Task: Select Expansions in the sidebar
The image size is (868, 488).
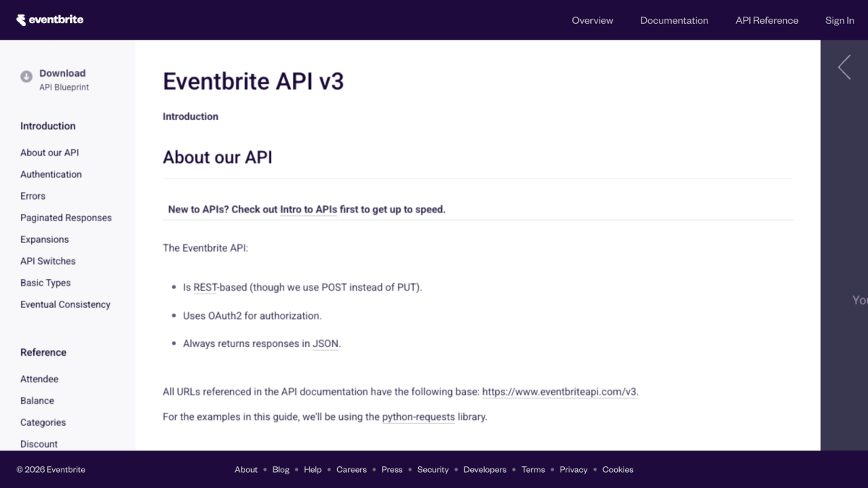Action: (x=44, y=239)
